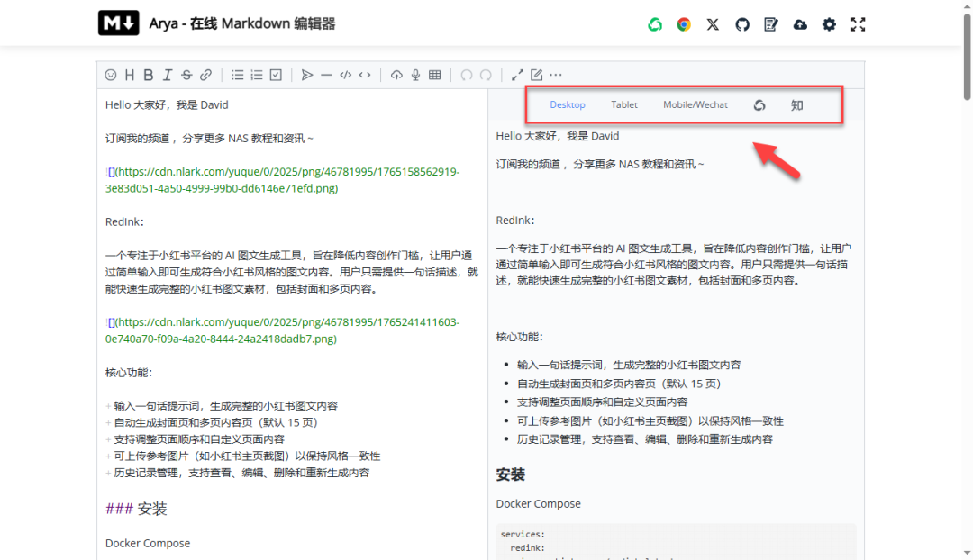
Task: Insert a task checklist item
Action: coord(277,75)
